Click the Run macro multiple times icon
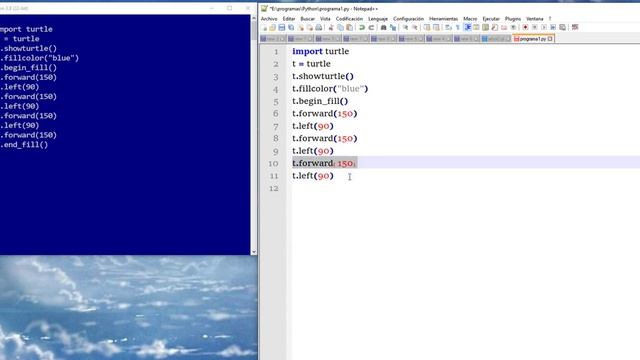 pos(553,27)
